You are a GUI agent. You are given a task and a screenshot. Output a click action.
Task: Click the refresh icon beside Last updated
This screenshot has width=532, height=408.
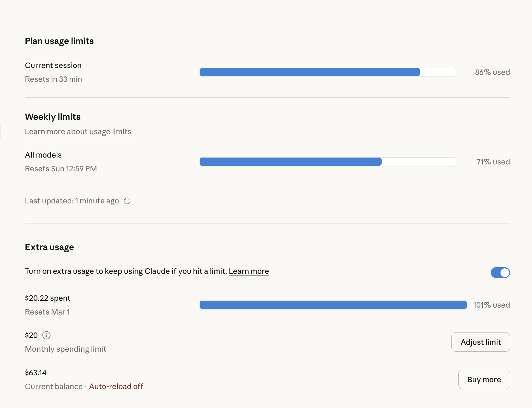point(127,201)
